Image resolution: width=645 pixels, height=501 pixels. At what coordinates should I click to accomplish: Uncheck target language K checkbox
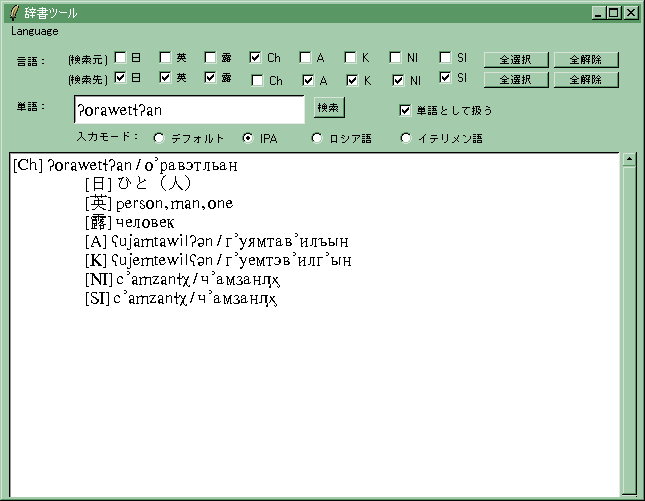[352, 80]
